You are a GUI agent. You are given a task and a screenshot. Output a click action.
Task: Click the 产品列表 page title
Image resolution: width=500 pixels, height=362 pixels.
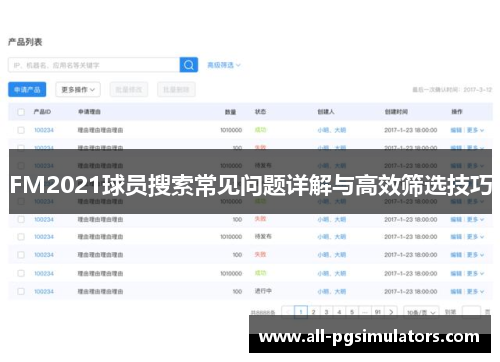(x=25, y=42)
